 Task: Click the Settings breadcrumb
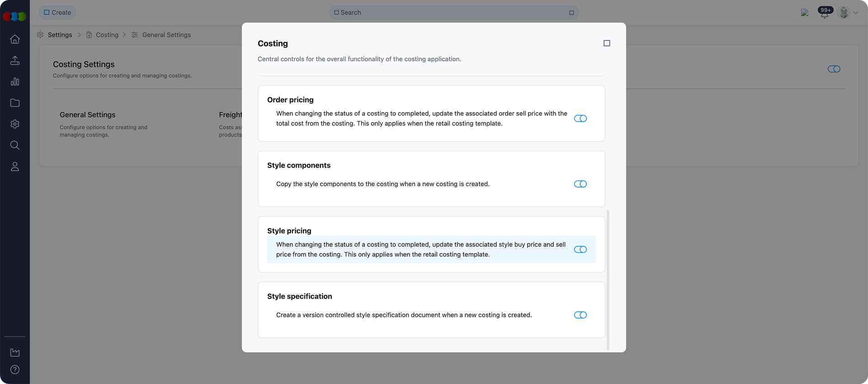pos(60,35)
